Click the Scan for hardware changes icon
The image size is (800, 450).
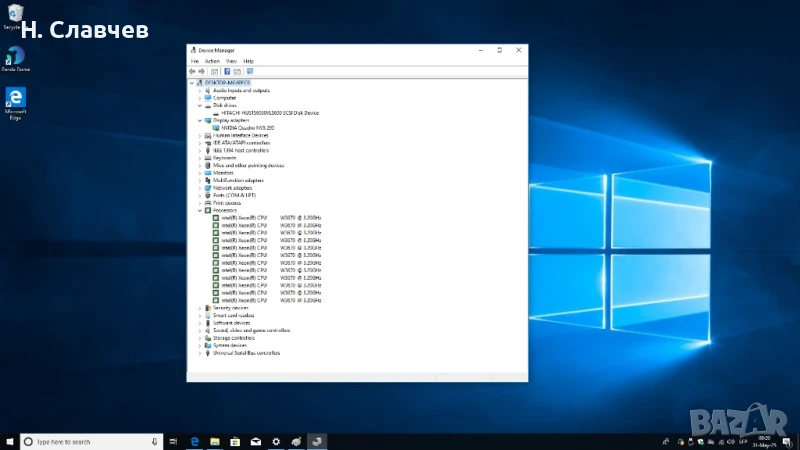[x=249, y=71]
